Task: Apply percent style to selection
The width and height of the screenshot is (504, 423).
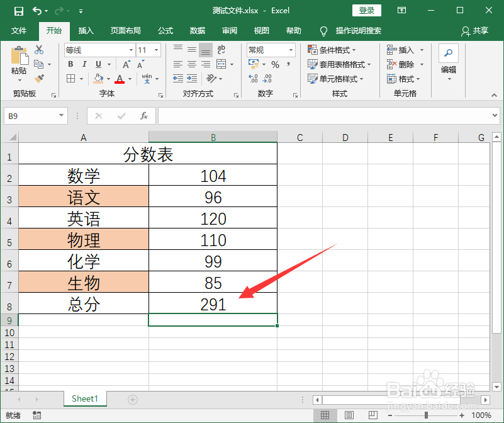Action: (x=276, y=64)
